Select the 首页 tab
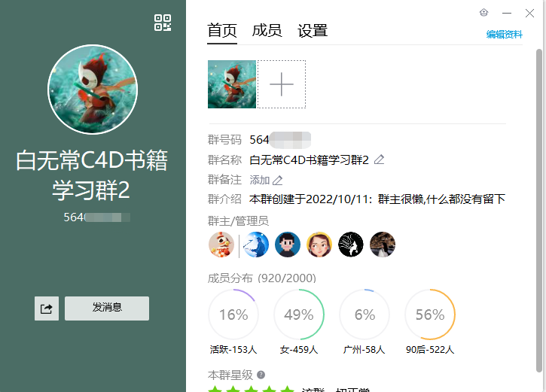This screenshot has height=392, width=546. [x=222, y=31]
